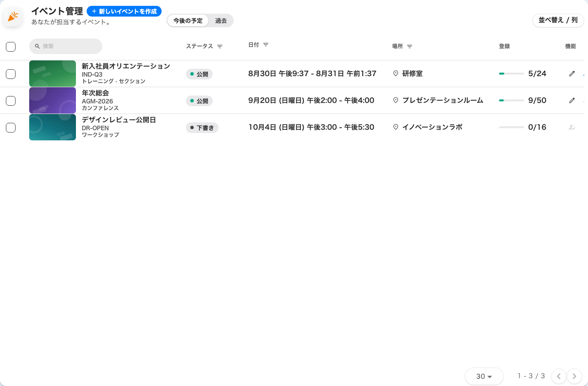Click the location pin next to 研修室
The width and height of the screenshot is (588, 386).
[396, 74]
